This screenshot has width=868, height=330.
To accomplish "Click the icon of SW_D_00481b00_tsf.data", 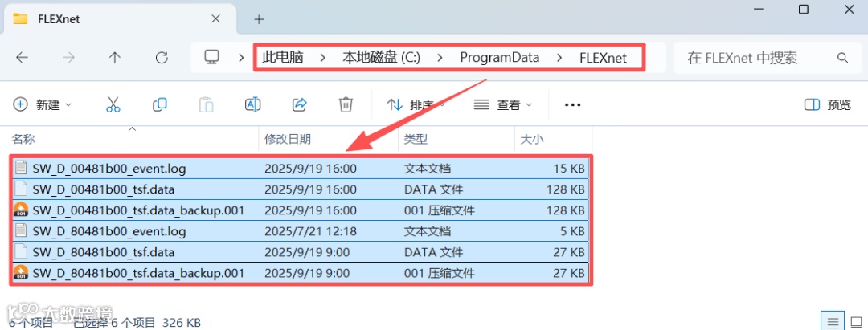I will pyautogui.click(x=21, y=189).
